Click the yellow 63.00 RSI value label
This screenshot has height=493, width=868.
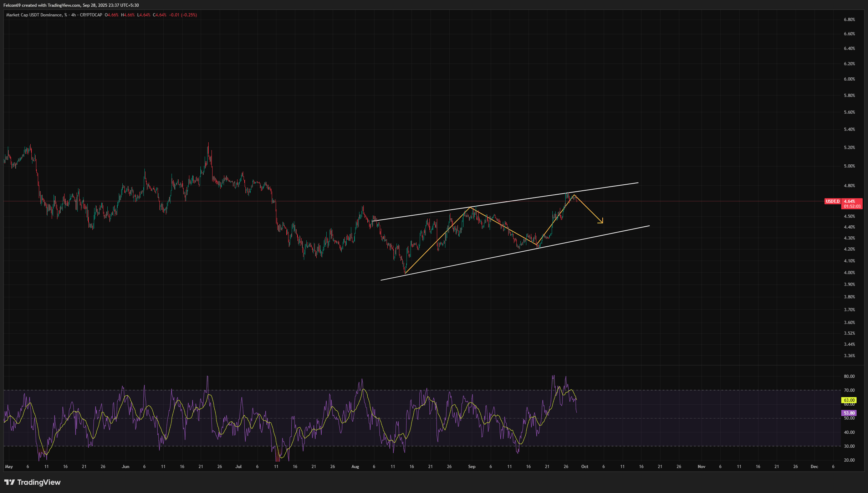click(x=849, y=400)
